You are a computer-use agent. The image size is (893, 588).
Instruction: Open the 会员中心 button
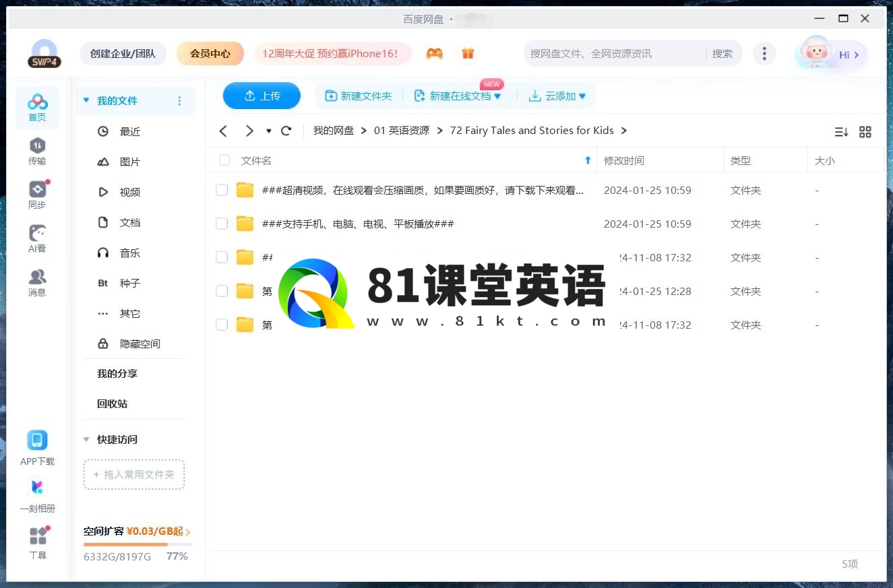pyautogui.click(x=210, y=53)
